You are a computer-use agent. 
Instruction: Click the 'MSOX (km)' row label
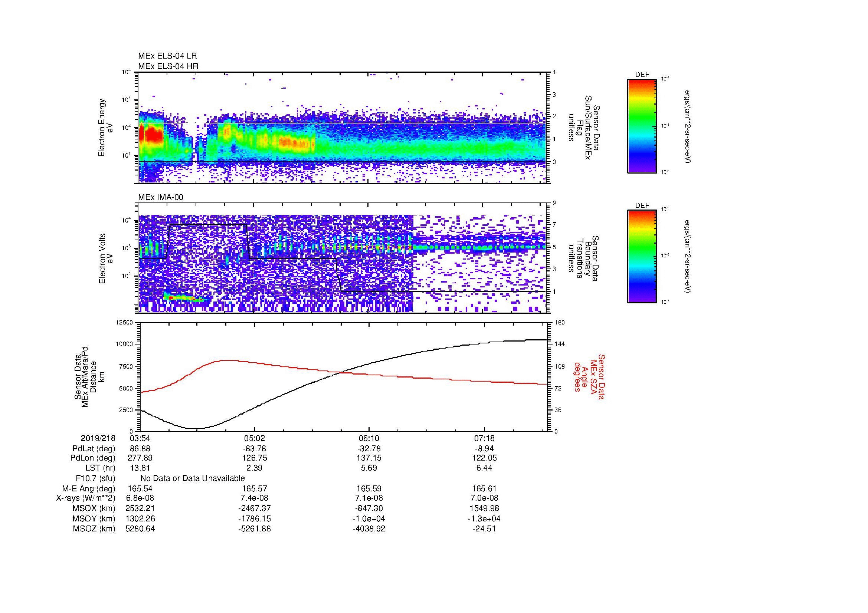point(94,509)
